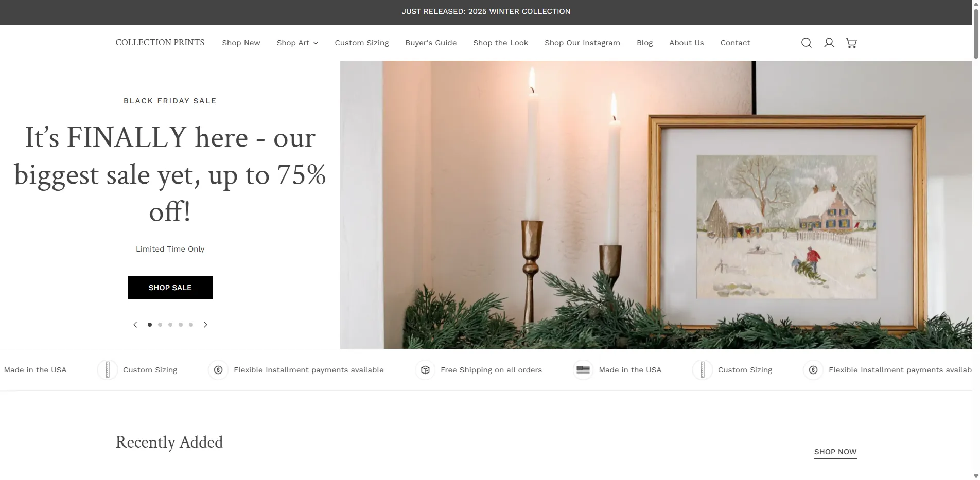Go to previous slide with left chevron

135,325
